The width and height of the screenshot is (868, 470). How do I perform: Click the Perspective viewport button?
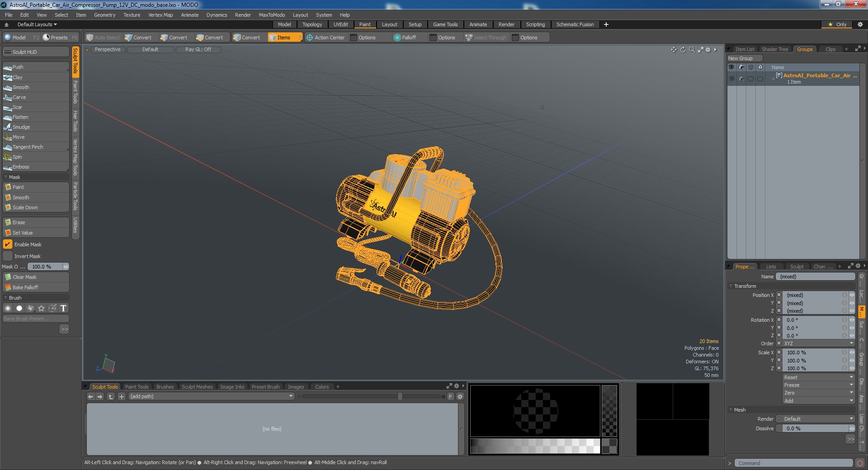[x=108, y=50]
